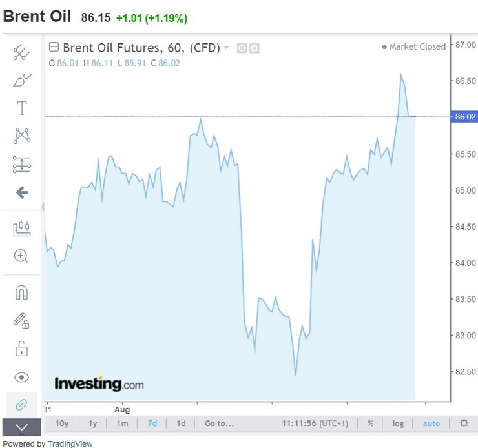Toggle magnet mode
The image size is (478, 448).
pyautogui.click(x=22, y=292)
